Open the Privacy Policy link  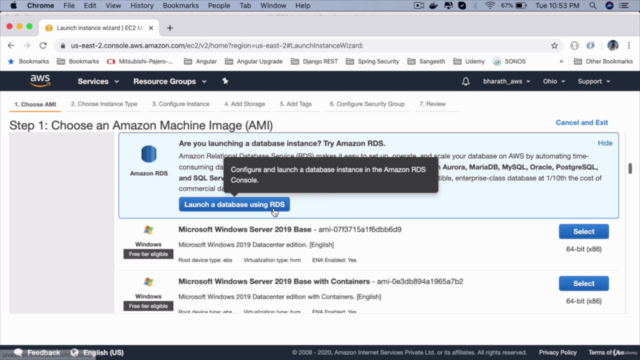[558, 352]
